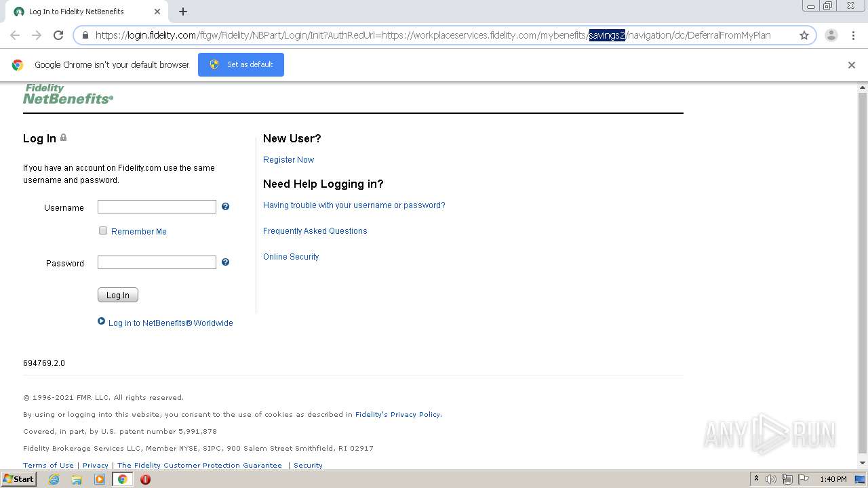Dismiss the default browser notification bar

click(852, 65)
